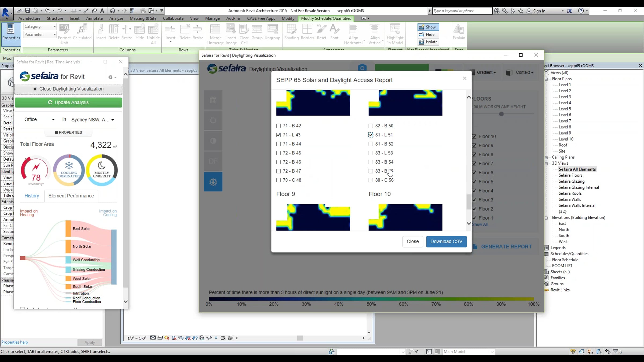Expand the Ceiling Plans tree node
Viewport: 644px width, 362px height.
point(546,158)
